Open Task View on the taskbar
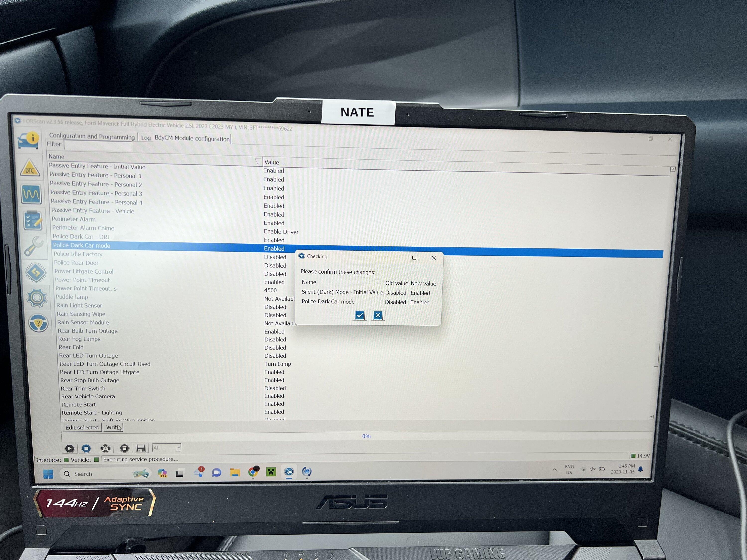The height and width of the screenshot is (560, 747). (x=179, y=473)
